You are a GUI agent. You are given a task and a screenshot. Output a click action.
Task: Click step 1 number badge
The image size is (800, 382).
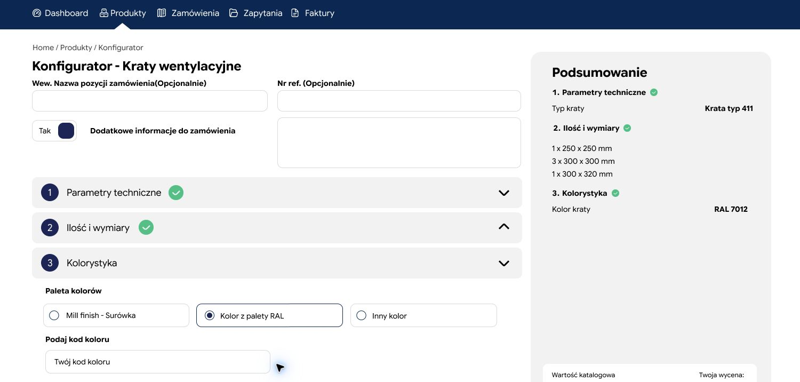[49, 193]
